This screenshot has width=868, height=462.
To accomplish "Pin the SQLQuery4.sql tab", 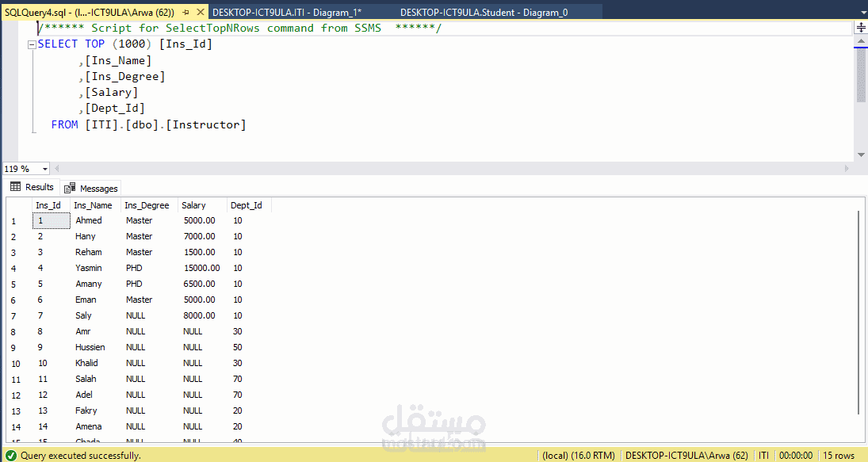I will [x=186, y=12].
